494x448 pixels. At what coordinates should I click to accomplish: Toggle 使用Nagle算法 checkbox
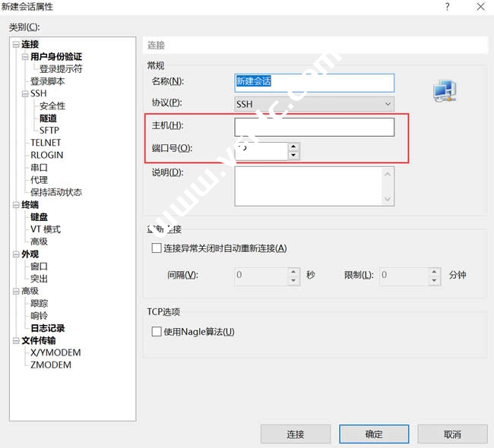coord(157,332)
